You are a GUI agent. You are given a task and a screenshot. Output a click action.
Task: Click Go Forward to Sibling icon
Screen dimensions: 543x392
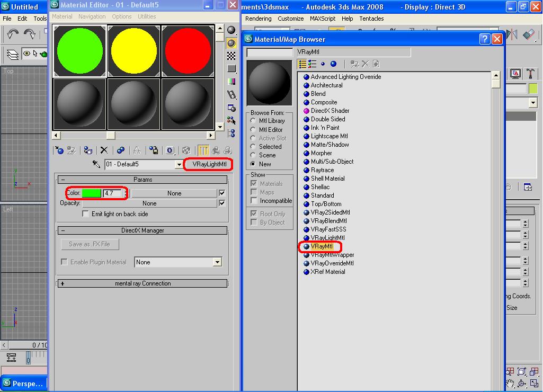pyautogui.click(x=227, y=150)
